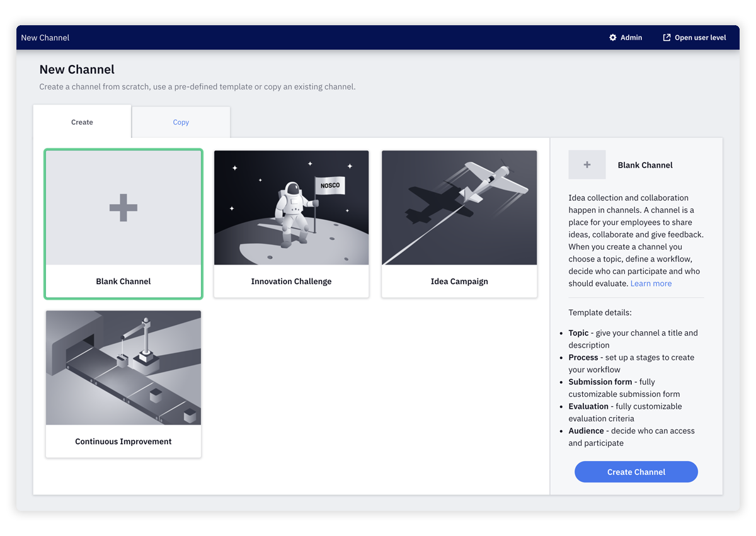Click the Blank Channel heading in side panel
Viewport: 756px width, 536px height.
pyautogui.click(x=645, y=165)
